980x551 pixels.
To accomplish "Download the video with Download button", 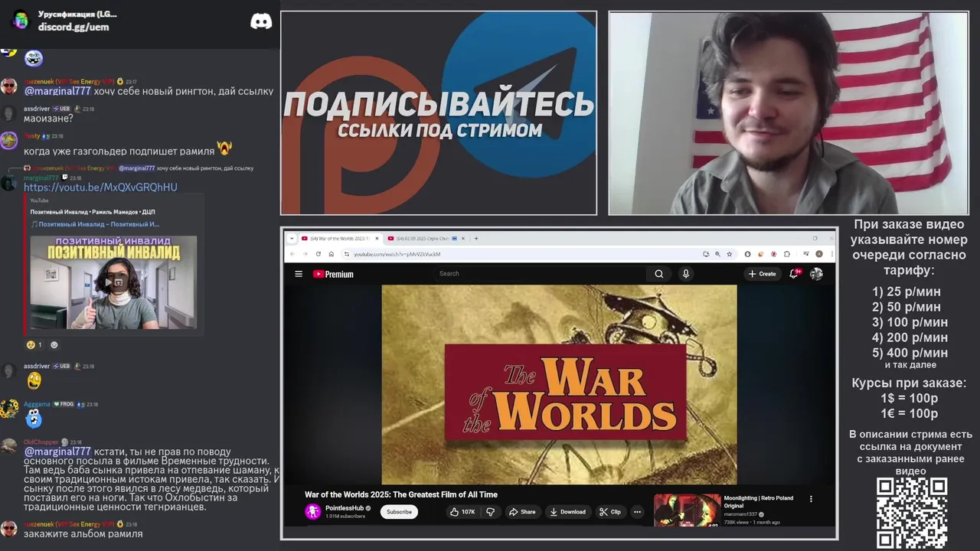I will [568, 512].
